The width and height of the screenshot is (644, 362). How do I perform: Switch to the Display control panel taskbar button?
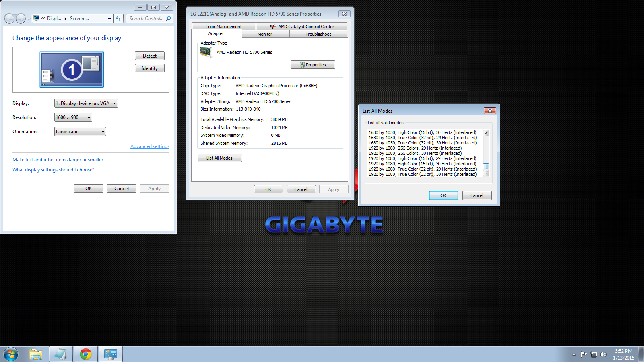110,354
